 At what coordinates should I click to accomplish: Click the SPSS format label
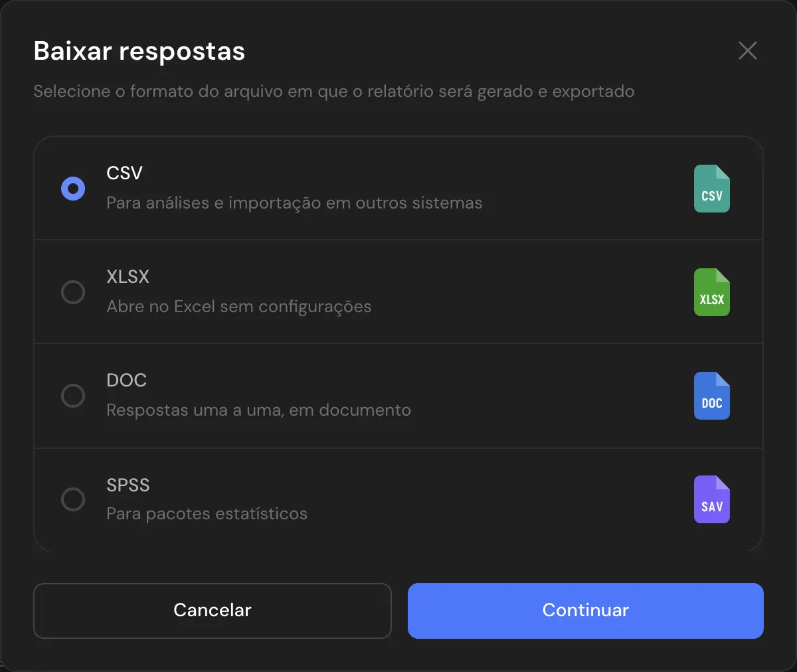point(128,485)
